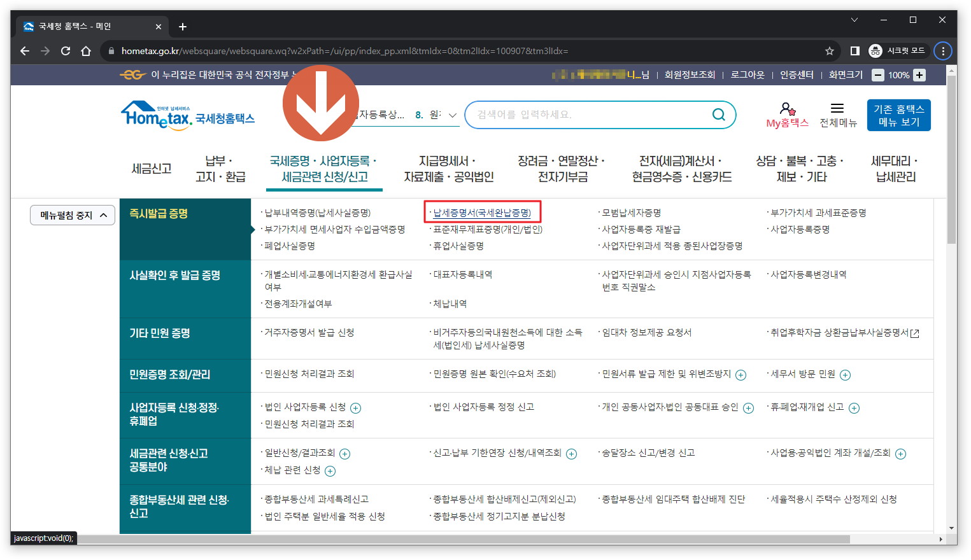
Task: Open the business registration dropdown arrow
Action: pos(453,115)
